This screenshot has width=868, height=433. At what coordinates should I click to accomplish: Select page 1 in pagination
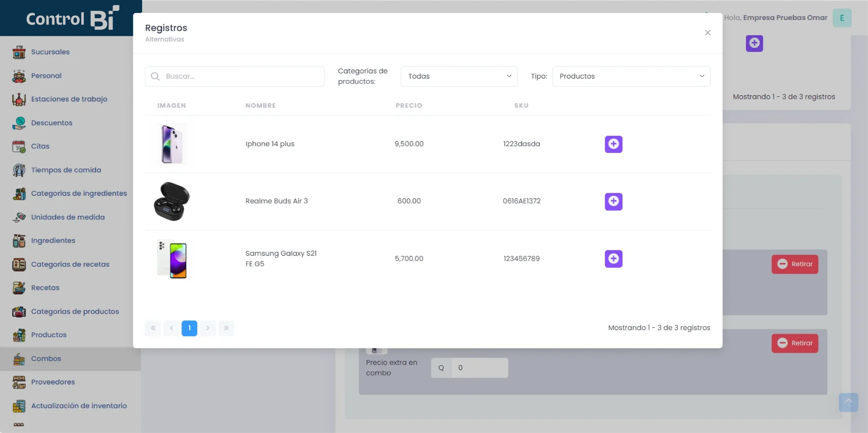pos(189,328)
